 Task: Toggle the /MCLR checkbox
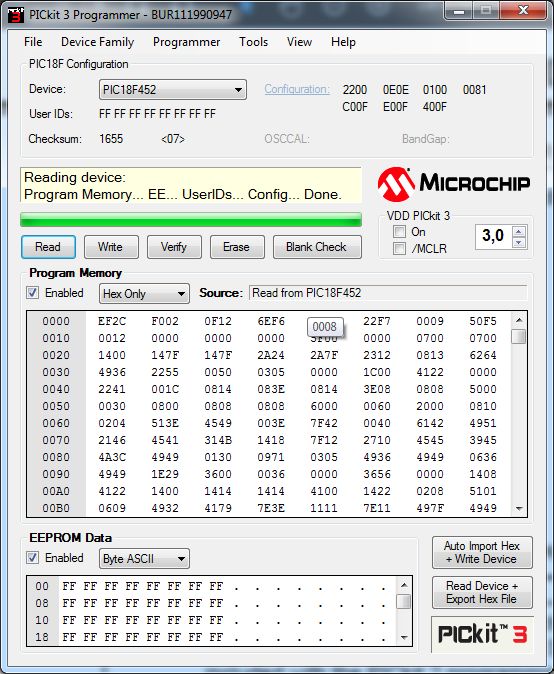(x=399, y=248)
